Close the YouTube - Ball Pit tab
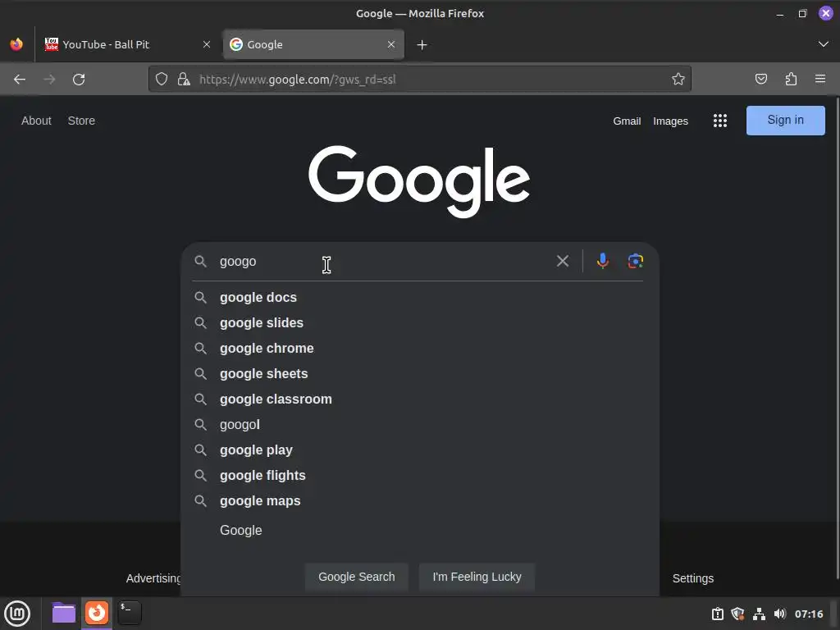This screenshot has height=630, width=840. 207,44
